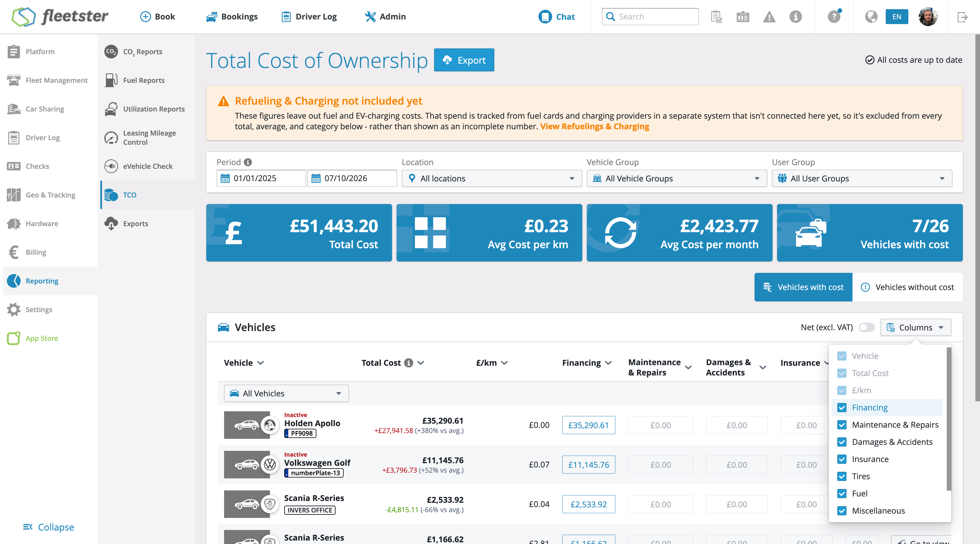Screen dimensions: 980x544
Task: Click the start date field 01/01/2025
Action: [261, 178]
